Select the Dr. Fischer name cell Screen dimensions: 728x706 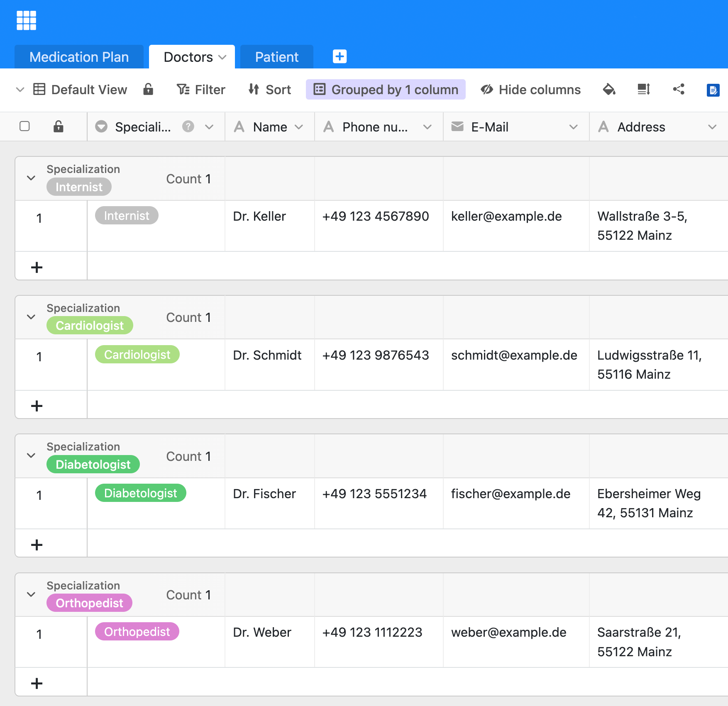click(x=270, y=504)
